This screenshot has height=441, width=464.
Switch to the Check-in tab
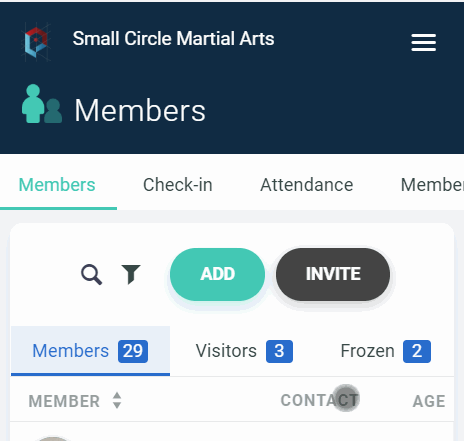[x=178, y=185]
